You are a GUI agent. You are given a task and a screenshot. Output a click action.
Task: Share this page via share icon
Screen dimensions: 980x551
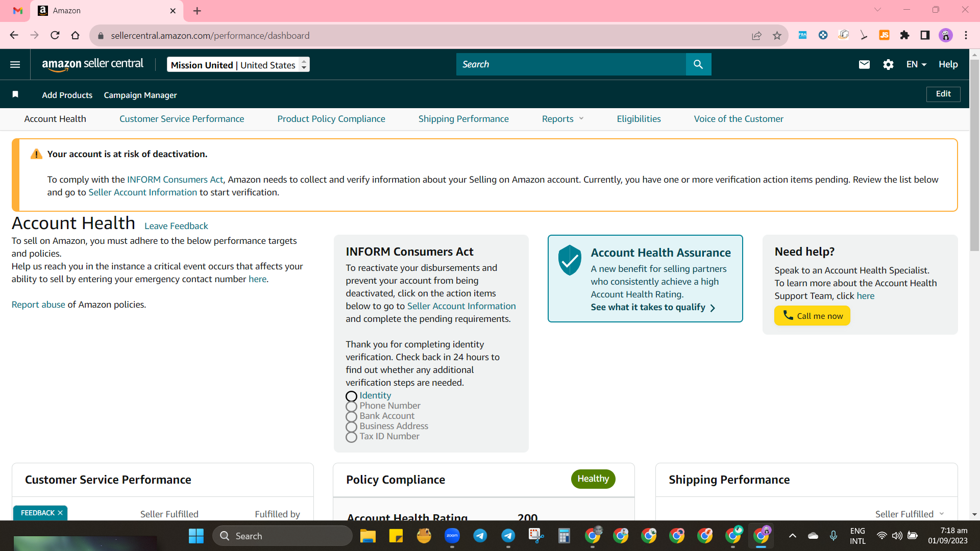click(x=756, y=35)
